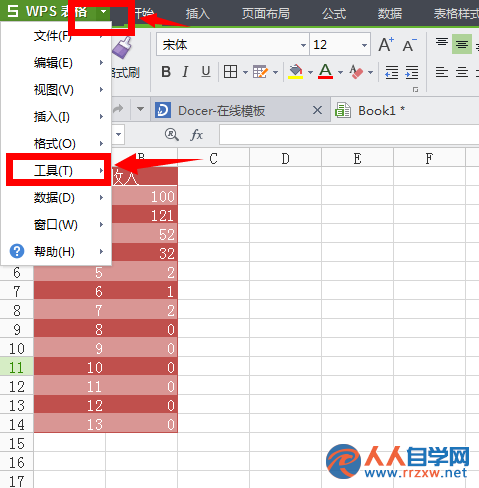Open the 文件(F) menu
The height and width of the screenshot is (488, 479).
56,36
